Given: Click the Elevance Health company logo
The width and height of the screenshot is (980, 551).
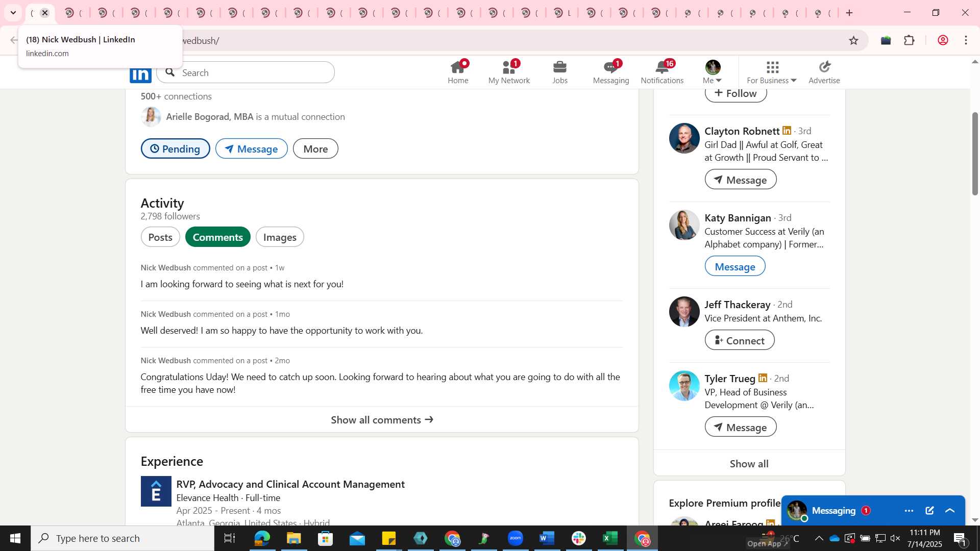Looking at the screenshot, I should coord(156,491).
